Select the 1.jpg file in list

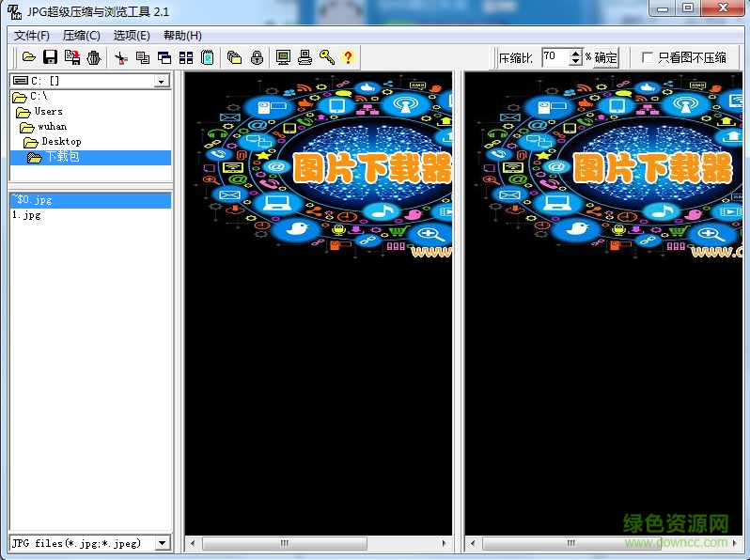[x=26, y=215]
